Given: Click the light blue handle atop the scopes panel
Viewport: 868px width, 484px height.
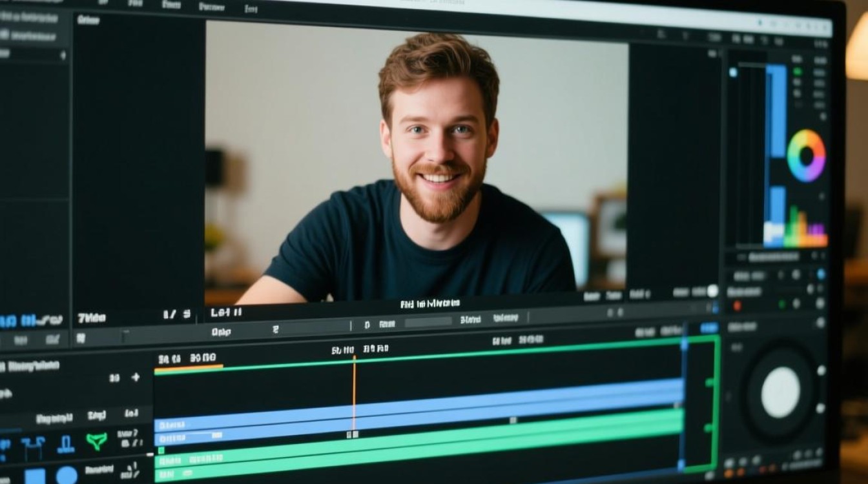Looking at the screenshot, I should point(733,73).
